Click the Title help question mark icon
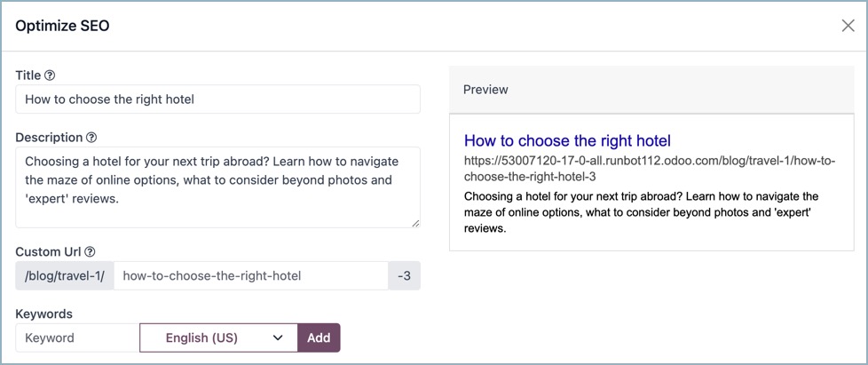This screenshot has height=365, width=868. point(50,76)
